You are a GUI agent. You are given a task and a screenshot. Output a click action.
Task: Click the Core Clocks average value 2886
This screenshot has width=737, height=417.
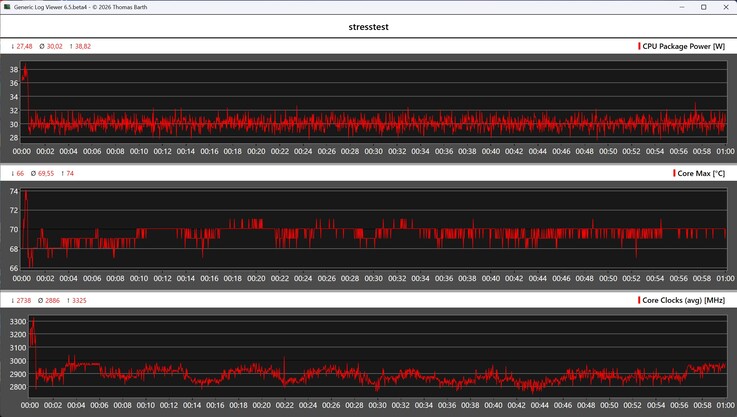[x=52, y=300]
